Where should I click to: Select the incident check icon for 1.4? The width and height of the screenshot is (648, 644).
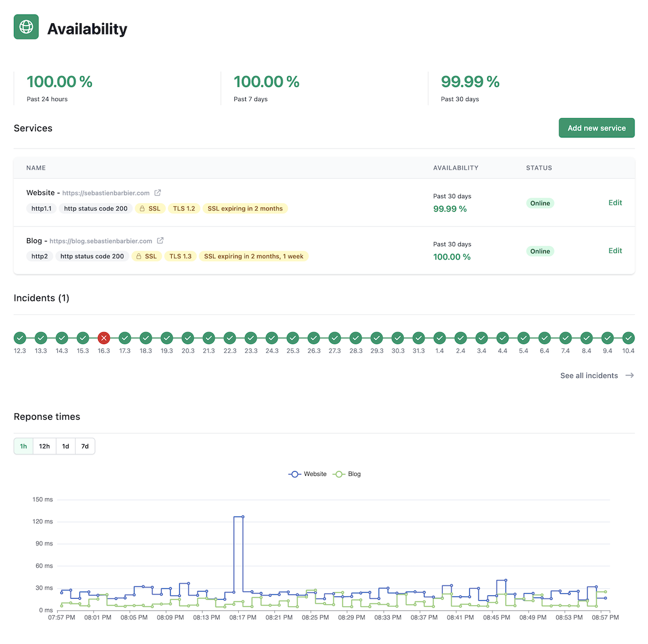pos(440,338)
